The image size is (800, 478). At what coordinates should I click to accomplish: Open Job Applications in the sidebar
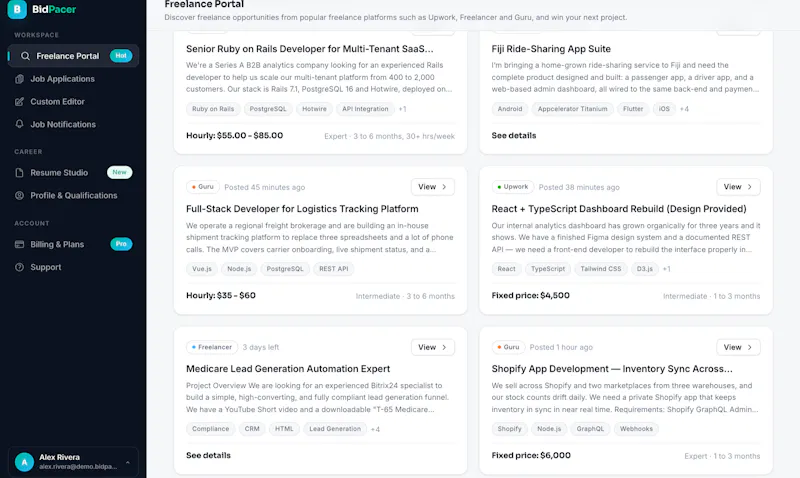pos(73,79)
